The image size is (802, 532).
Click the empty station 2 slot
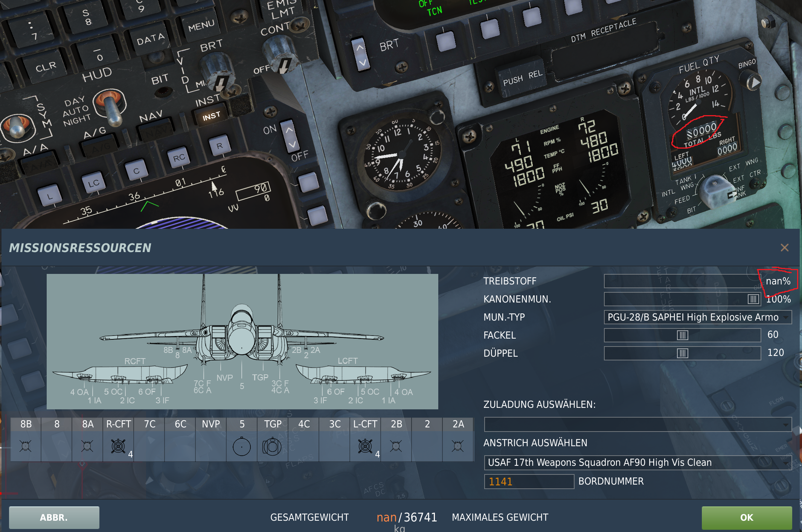pos(427,446)
